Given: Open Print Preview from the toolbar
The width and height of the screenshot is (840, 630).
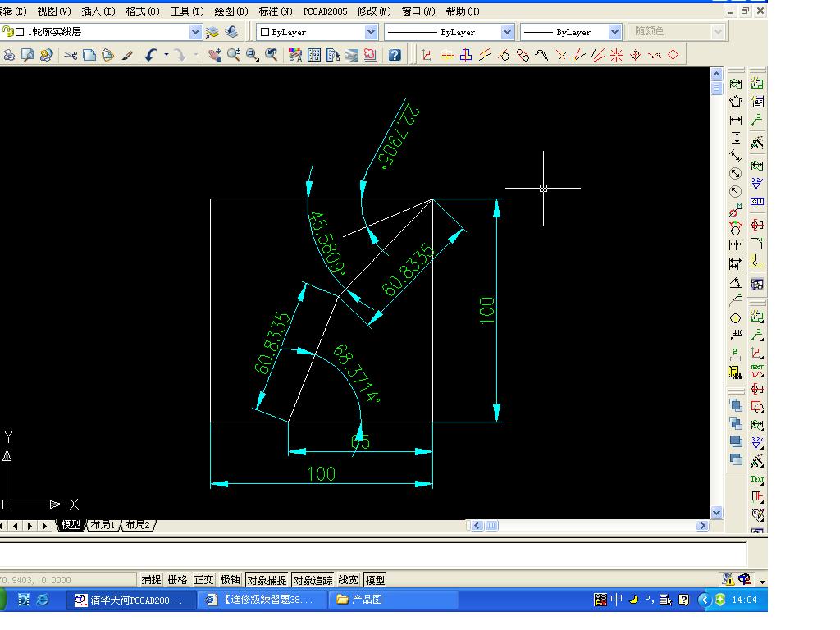Looking at the screenshot, I should coord(27,55).
